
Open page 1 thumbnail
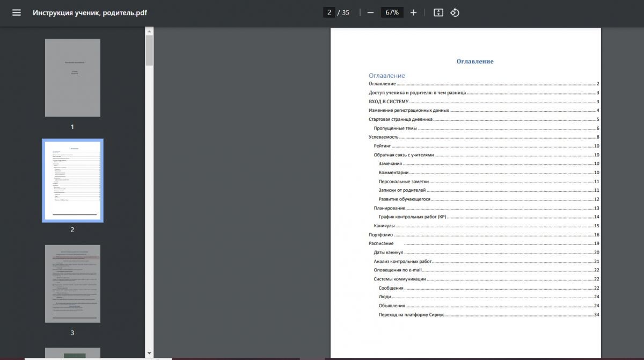tap(72, 77)
